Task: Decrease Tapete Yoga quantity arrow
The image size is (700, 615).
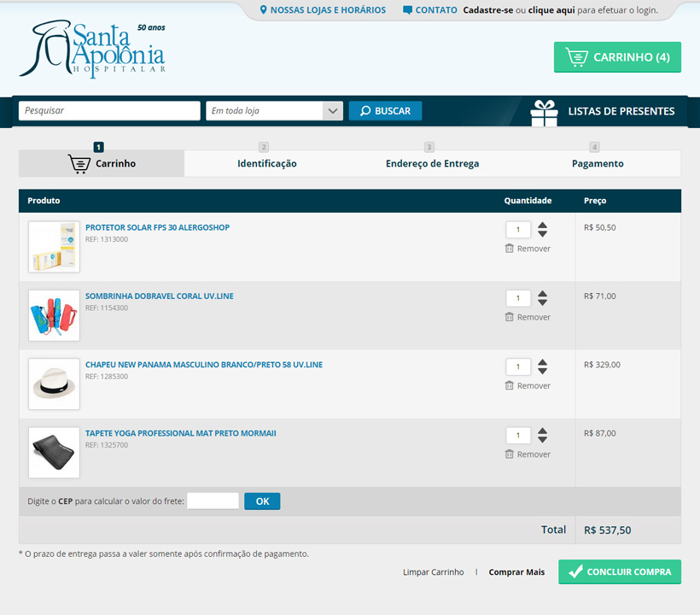Action: pos(542,440)
